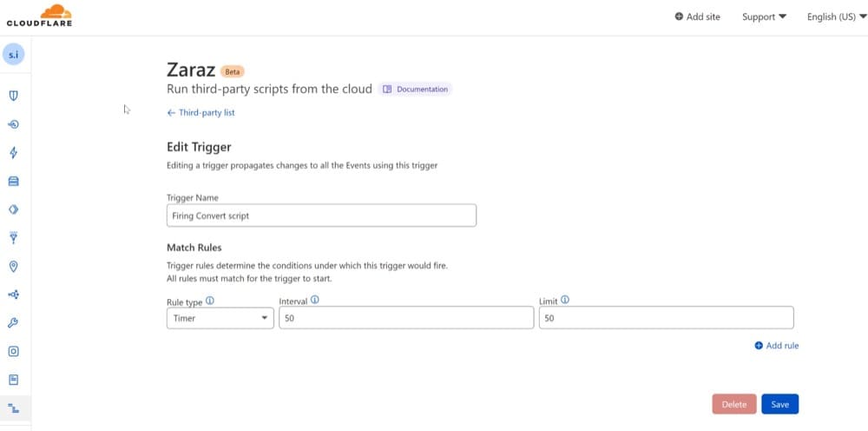Open the Apps square sidebar icon
Screen dimensions: 868x431
(13, 351)
